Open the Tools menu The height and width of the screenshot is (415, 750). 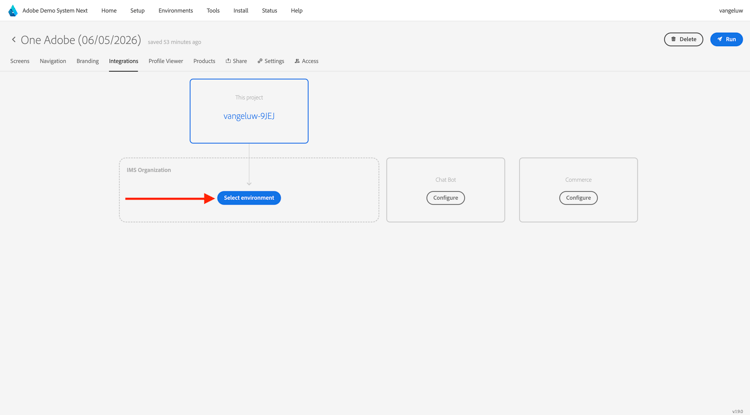click(213, 11)
